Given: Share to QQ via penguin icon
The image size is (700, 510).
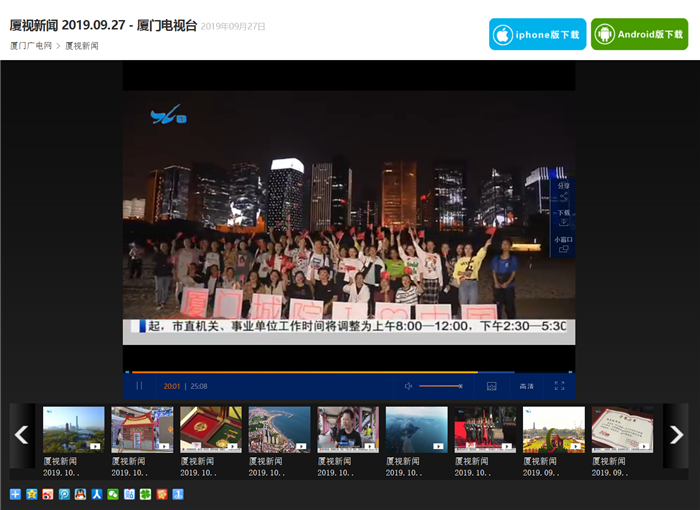Looking at the screenshot, I should (80, 494).
